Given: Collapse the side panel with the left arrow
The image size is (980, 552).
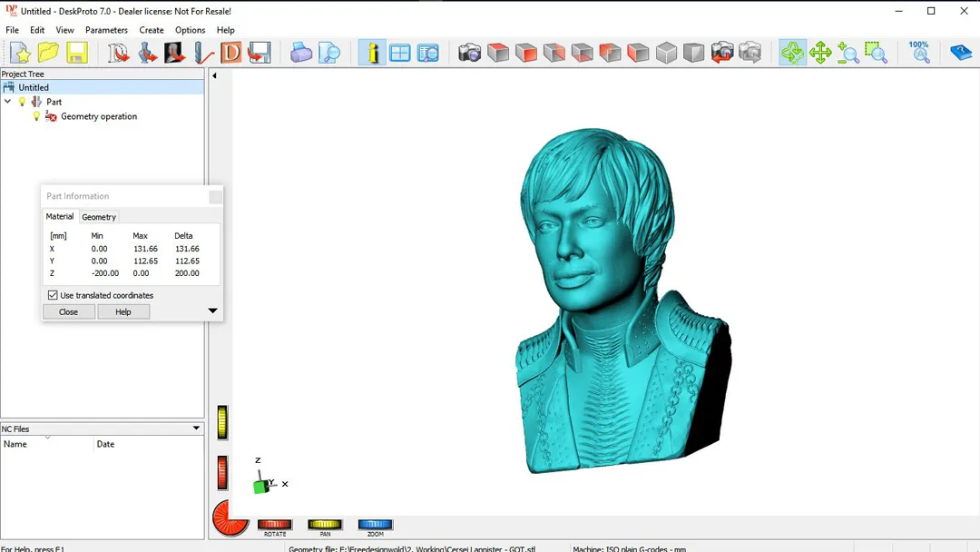Looking at the screenshot, I should 214,75.
